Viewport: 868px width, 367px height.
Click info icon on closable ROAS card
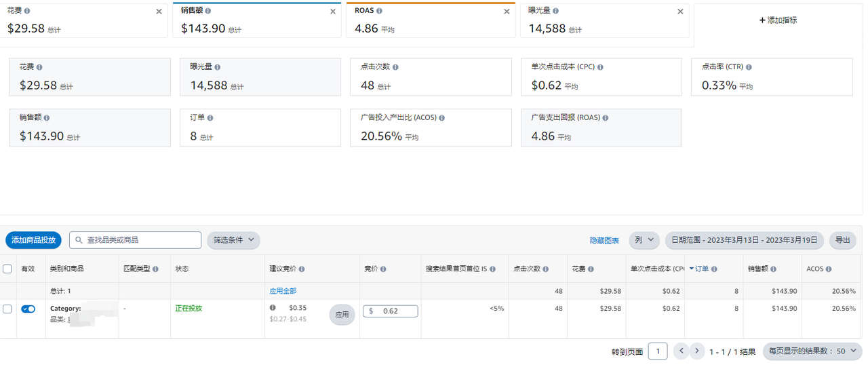(379, 11)
